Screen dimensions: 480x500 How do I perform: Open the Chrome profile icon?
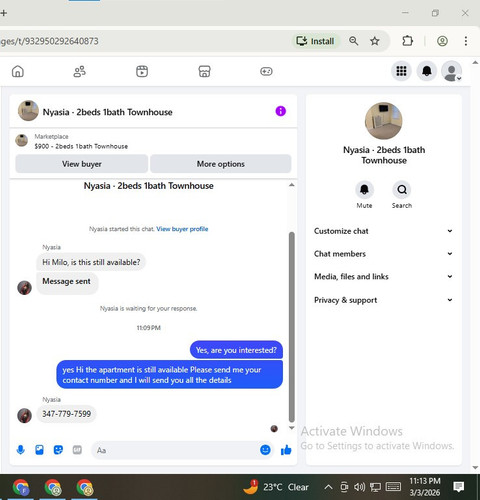click(x=442, y=41)
